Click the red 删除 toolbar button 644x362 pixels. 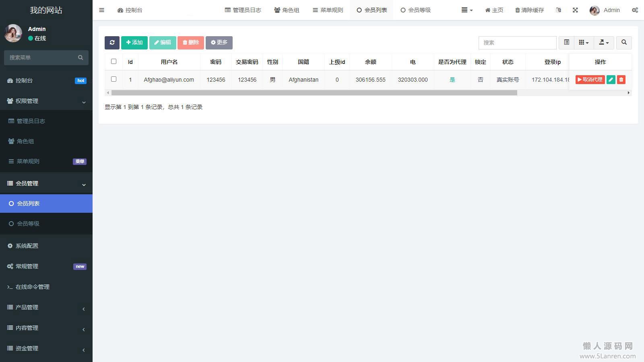191,43
